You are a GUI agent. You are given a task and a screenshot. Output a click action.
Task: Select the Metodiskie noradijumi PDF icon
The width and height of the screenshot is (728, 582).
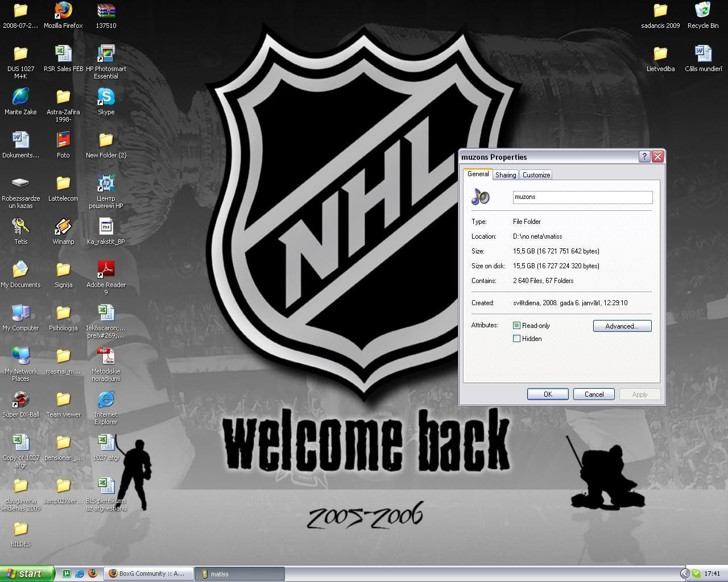click(106, 364)
